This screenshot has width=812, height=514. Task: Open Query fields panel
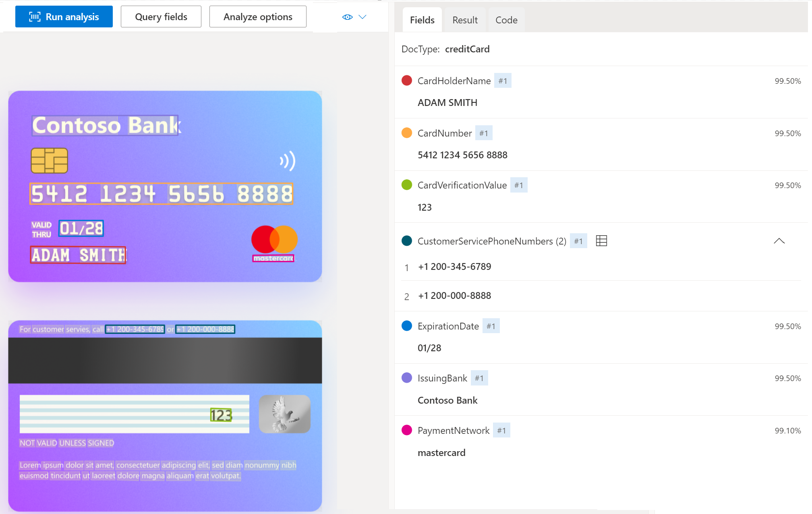[160, 16]
